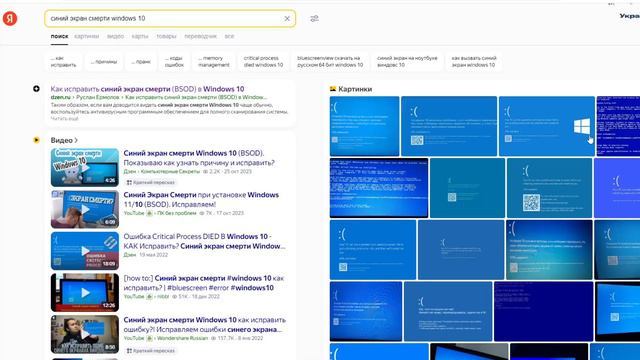Click black icon beside first result

tap(36, 89)
